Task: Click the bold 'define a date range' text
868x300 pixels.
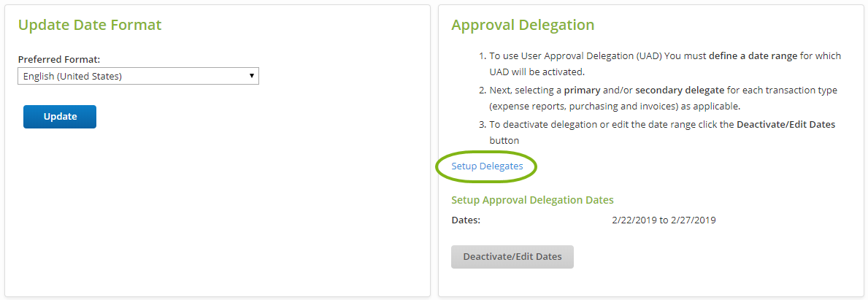Action: click(753, 55)
